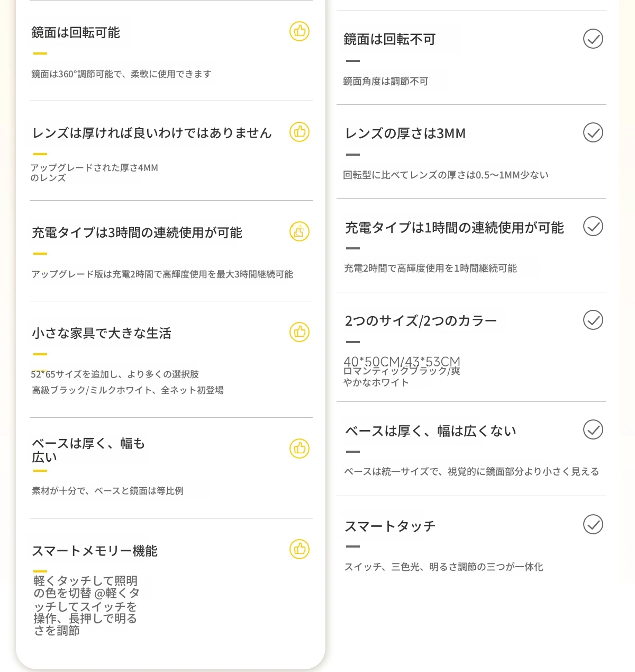Click checkmark circle next to レンズの厚さは3MM
Image resolution: width=635 pixels, height=672 pixels.
[x=593, y=132]
